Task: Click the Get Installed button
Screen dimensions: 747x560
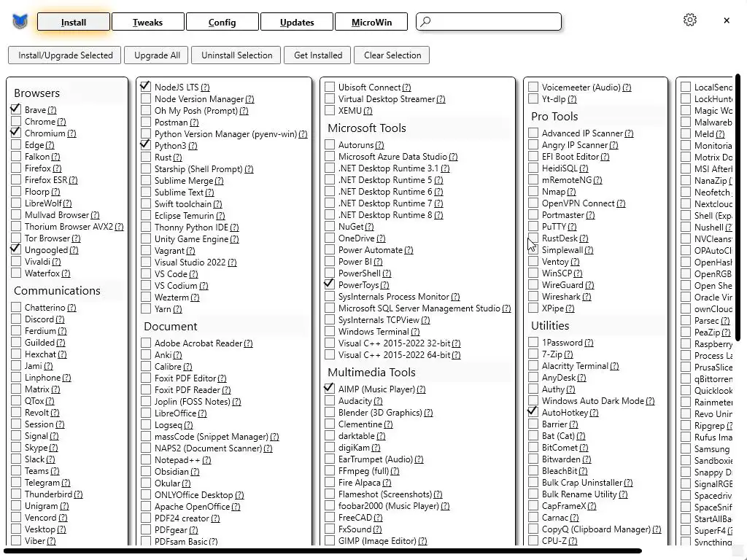Action: (x=318, y=55)
